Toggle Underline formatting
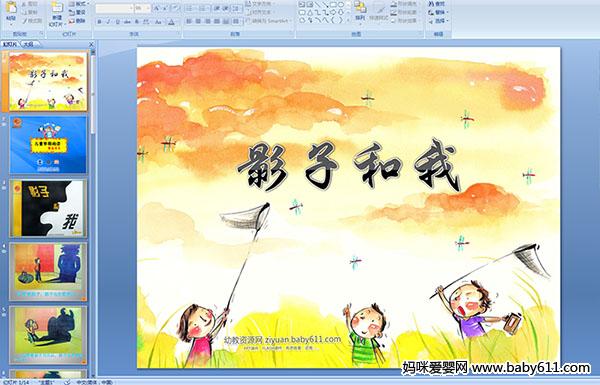600x385 pixels. [x=118, y=22]
